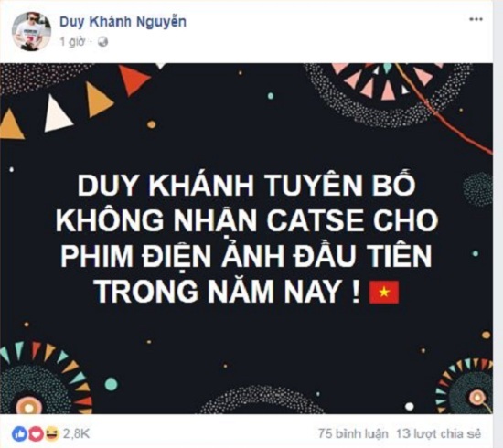Image resolution: width=503 pixels, height=448 pixels.
Task: View the 13 lượt chia sẻ shares
Action: tap(439, 434)
